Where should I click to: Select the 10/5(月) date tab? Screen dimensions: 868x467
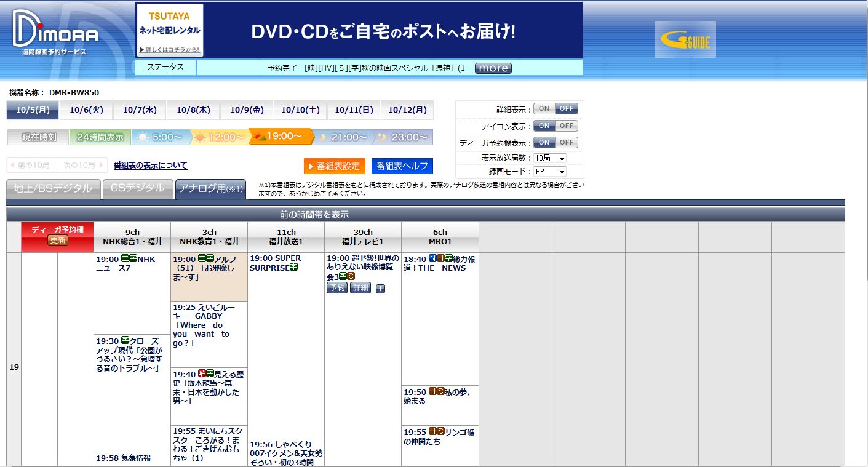33,110
